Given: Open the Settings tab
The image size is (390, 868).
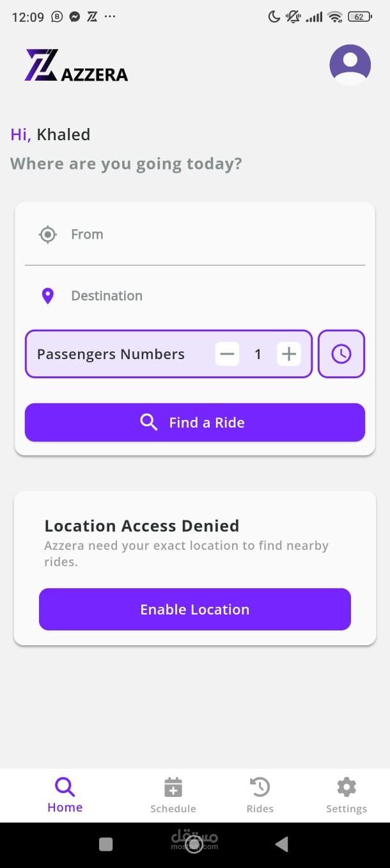Looking at the screenshot, I should [x=347, y=795].
